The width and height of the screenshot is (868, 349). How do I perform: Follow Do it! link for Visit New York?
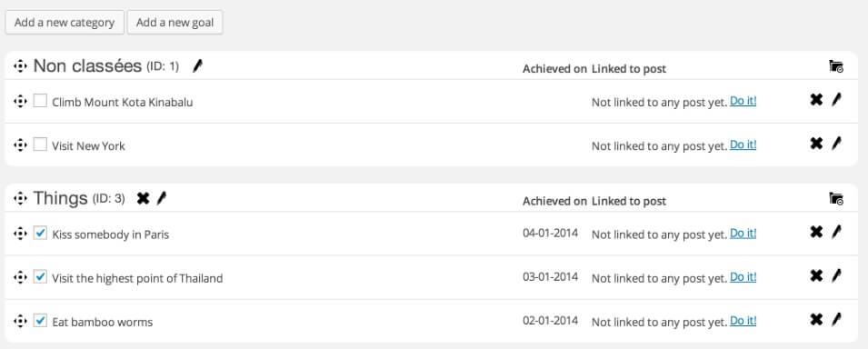point(743,145)
